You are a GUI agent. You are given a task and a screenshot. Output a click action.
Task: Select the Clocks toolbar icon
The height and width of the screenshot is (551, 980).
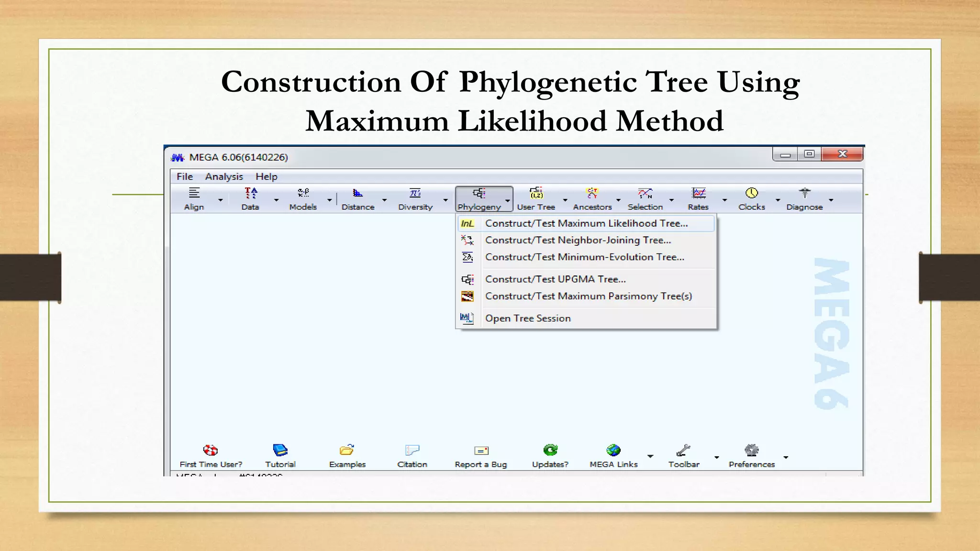point(751,193)
